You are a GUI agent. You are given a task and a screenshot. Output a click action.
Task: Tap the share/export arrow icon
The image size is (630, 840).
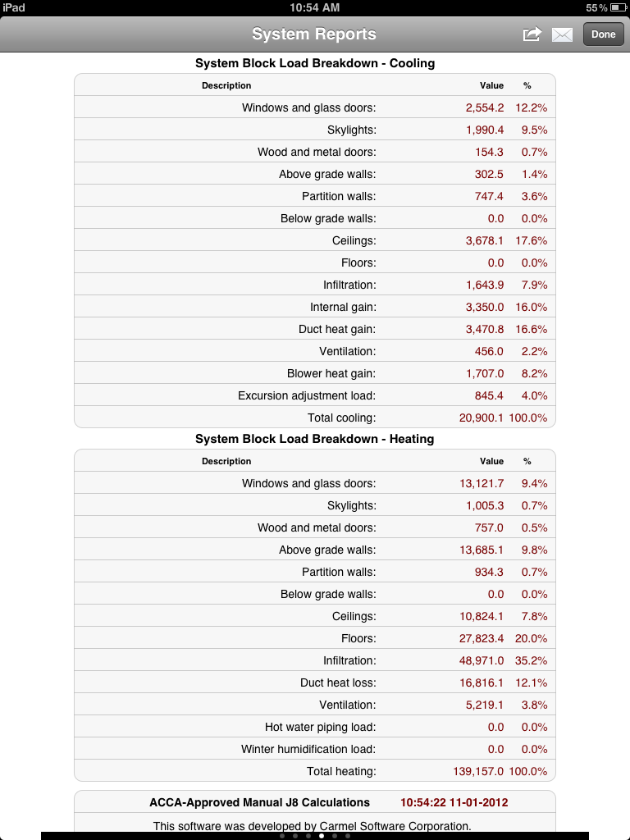pyautogui.click(x=532, y=34)
